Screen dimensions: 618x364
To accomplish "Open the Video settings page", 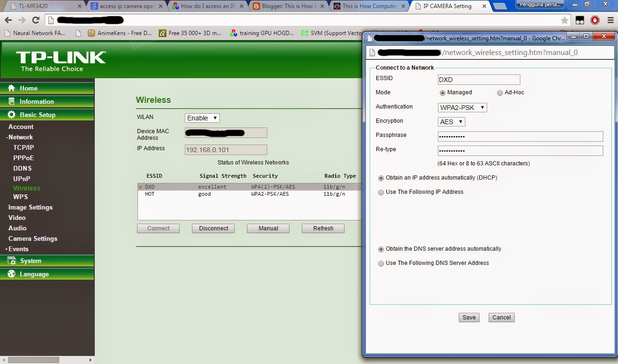I will [x=17, y=218].
